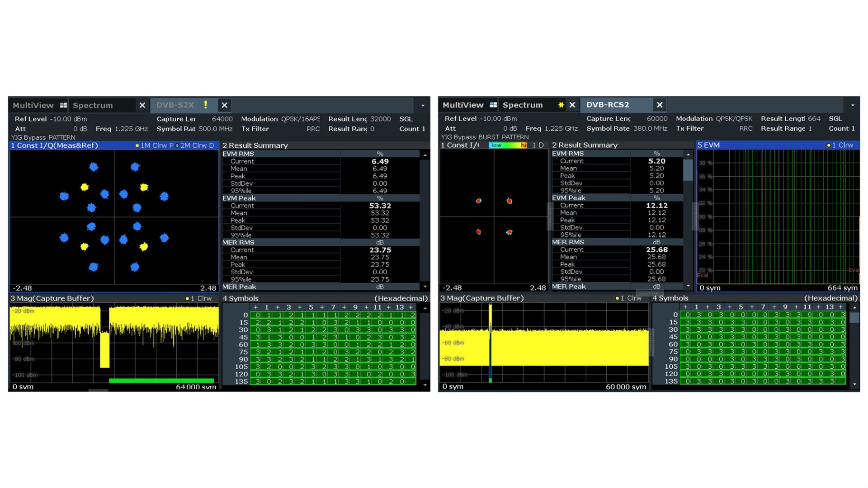Screen dimensions: 868x488
Task: Close the left Spectrum tab
Action: (x=142, y=105)
